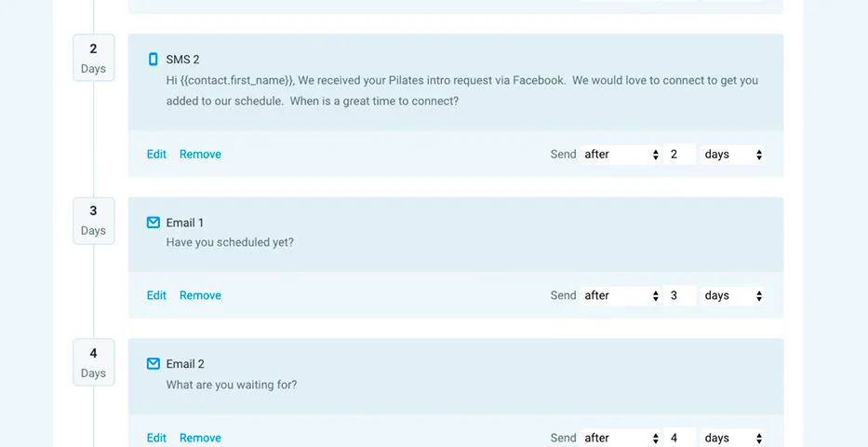Remove the Email 1 step
The height and width of the screenshot is (447, 868).
200,296
